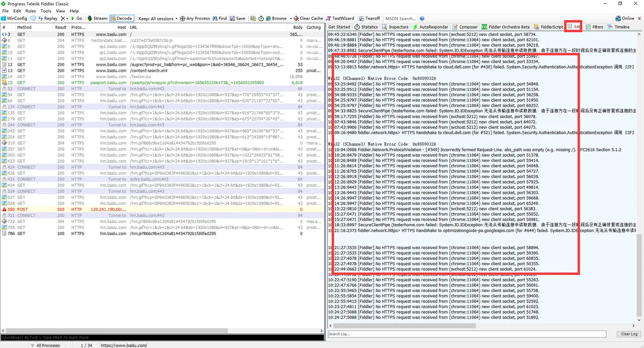Switch to the Filters tab
This screenshot has height=348, width=644.
coord(594,27)
